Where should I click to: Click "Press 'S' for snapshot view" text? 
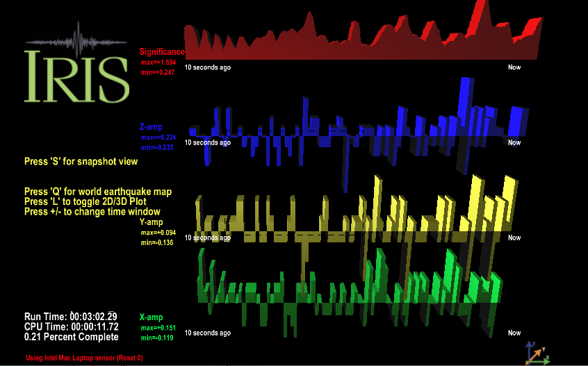click(81, 161)
